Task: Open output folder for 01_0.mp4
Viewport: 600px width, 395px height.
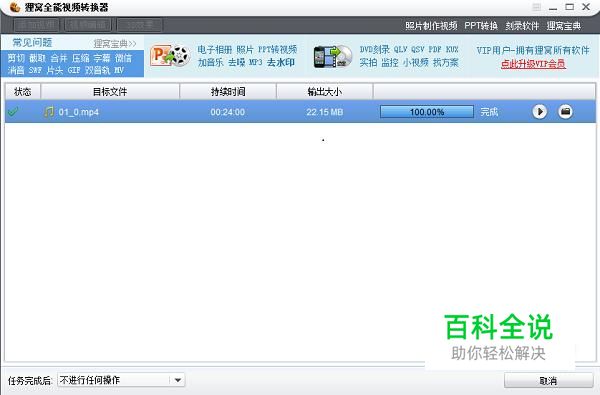Action: (565, 112)
